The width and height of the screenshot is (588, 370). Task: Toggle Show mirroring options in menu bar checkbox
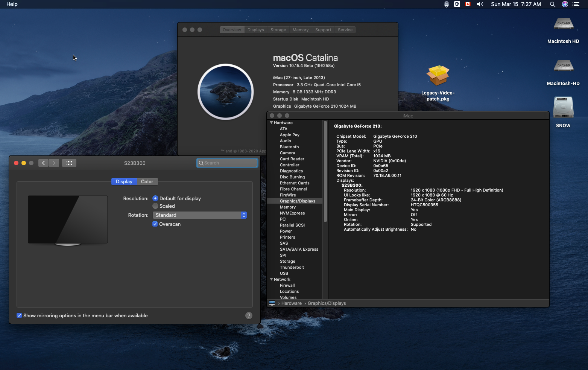19,315
